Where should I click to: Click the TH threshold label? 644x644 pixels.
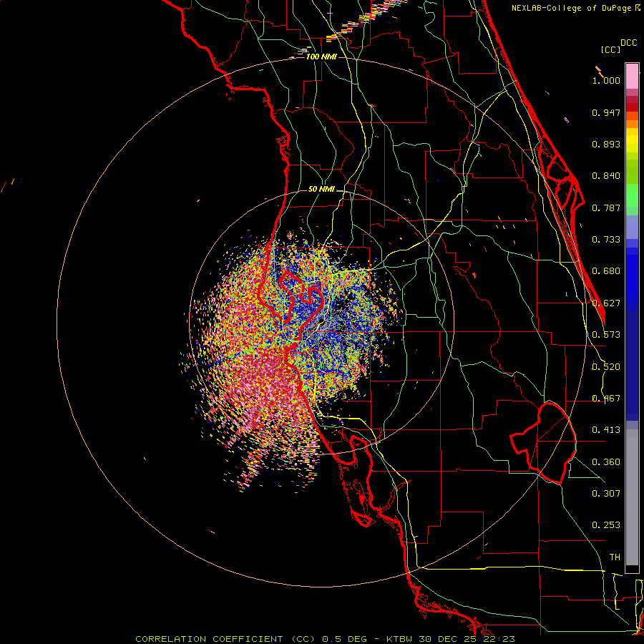pyautogui.click(x=615, y=557)
